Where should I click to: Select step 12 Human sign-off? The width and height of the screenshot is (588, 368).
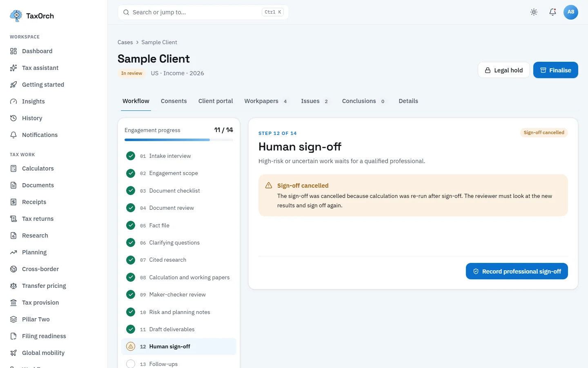pyautogui.click(x=179, y=346)
